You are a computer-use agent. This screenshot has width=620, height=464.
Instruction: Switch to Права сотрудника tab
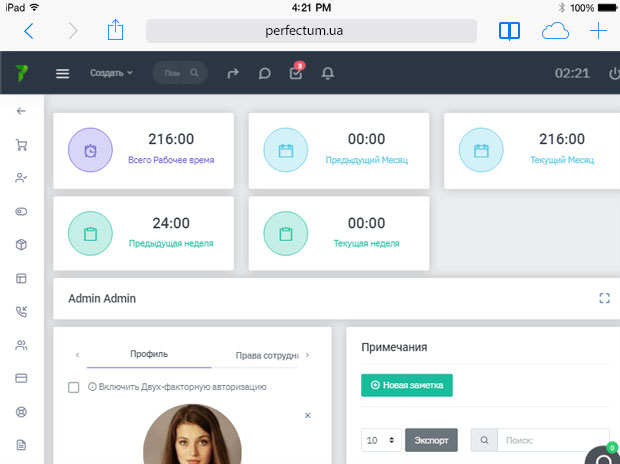[x=267, y=356]
